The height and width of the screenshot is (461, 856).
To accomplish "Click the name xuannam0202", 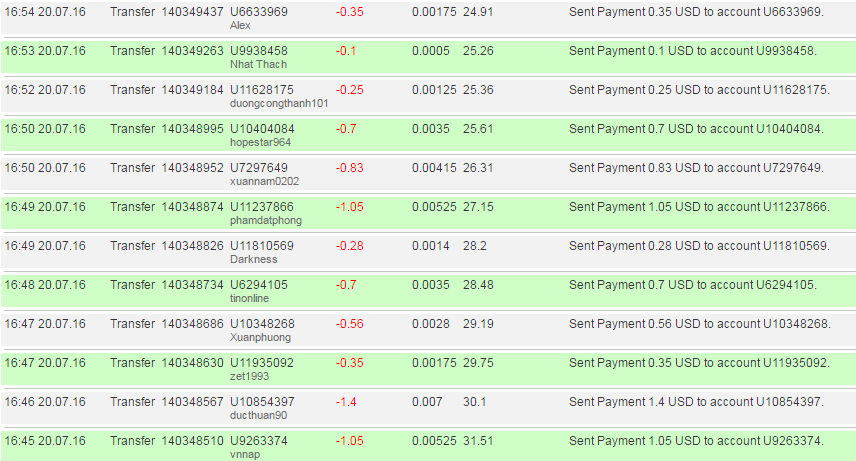I will click(264, 181).
